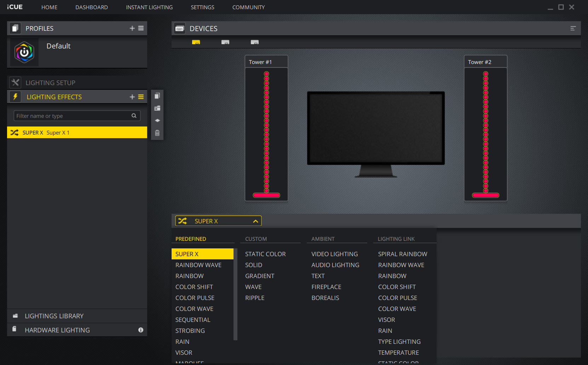Expand the Hardware Lighting section
Screen dimensions: 588x365
(x=77, y=330)
